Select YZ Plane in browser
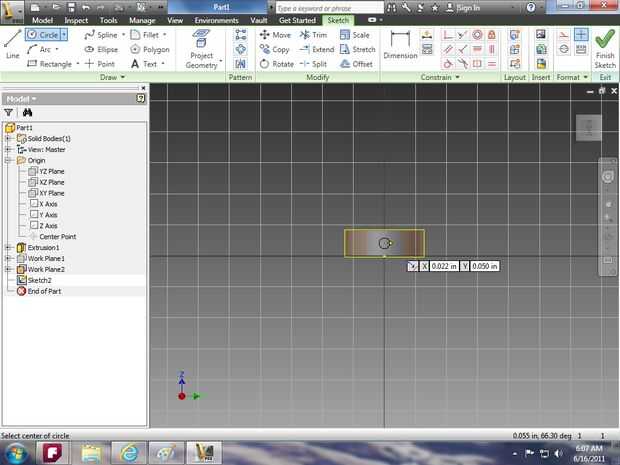The height and width of the screenshot is (465, 620). click(x=46, y=171)
